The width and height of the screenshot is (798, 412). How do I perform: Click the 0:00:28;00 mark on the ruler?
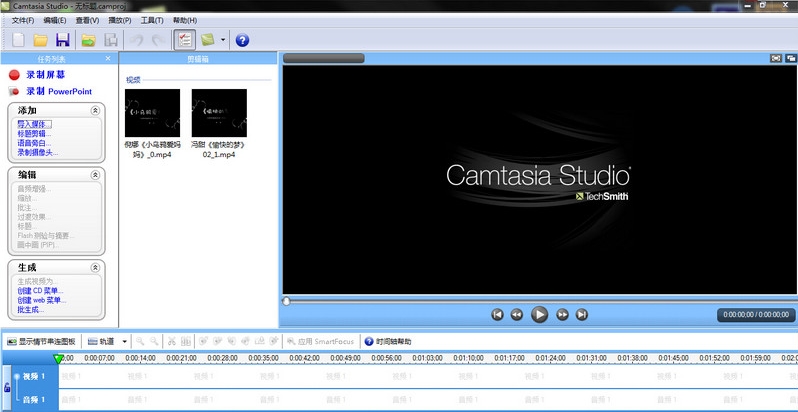(x=222, y=359)
